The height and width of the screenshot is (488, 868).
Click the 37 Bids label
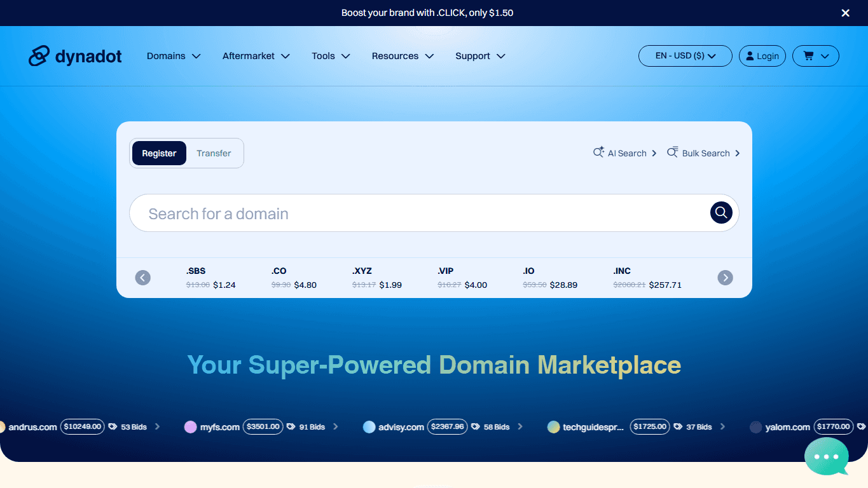tap(699, 427)
